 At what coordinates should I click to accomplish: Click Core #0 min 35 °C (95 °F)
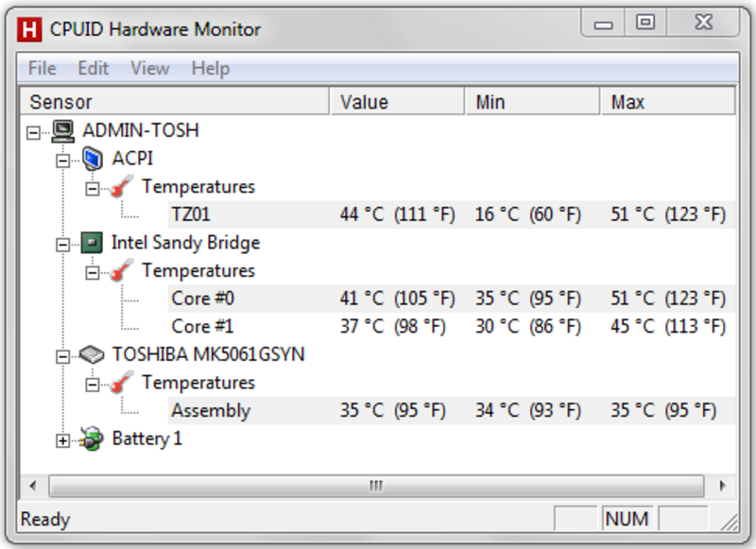(x=528, y=299)
